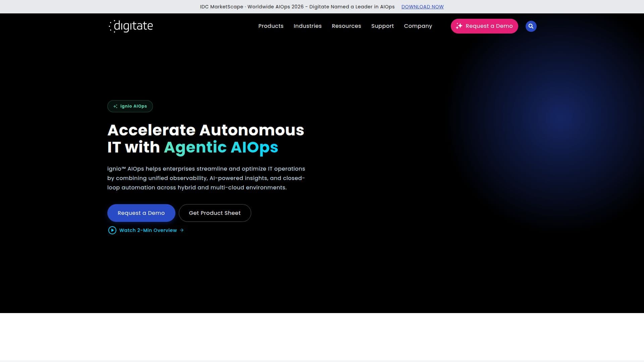
Task: Open the Industries menu
Action: pyautogui.click(x=307, y=26)
